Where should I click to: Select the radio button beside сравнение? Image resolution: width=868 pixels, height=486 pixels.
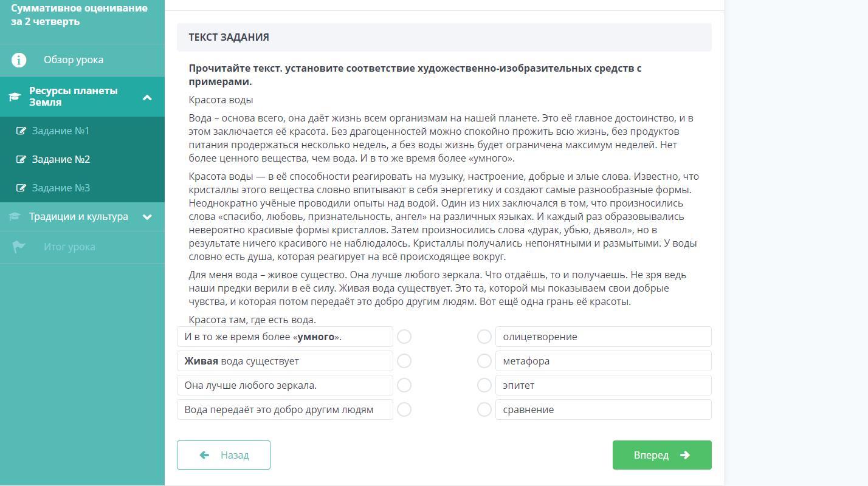click(484, 409)
